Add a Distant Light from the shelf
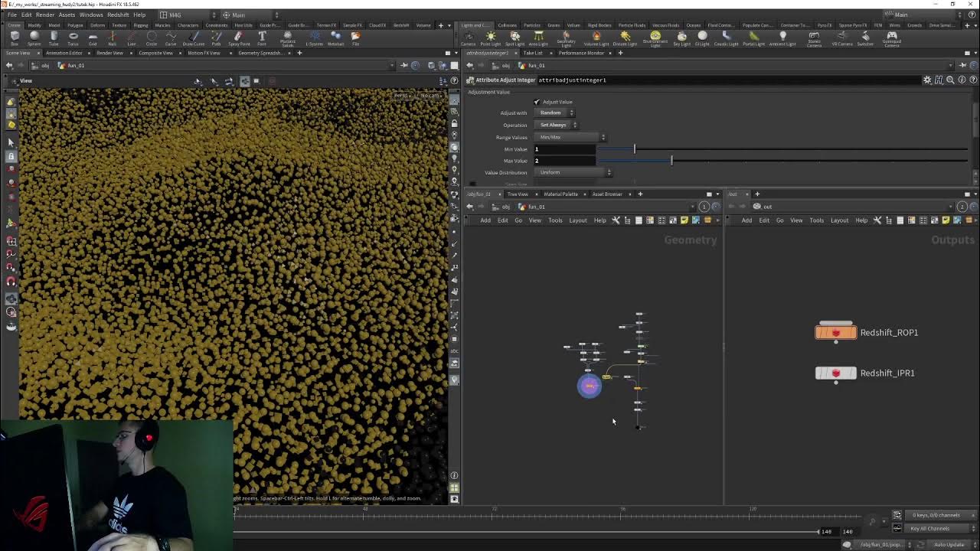 click(625, 37)
